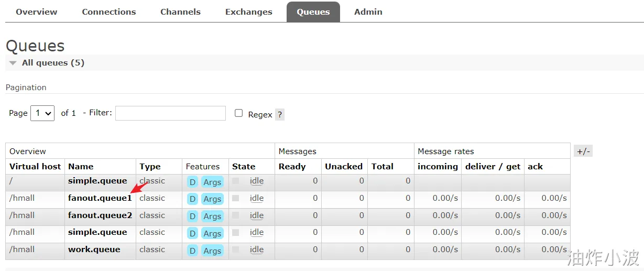The image size is (644, 271).
Task: Open the work.queue queue details
Action: point(94,250)
